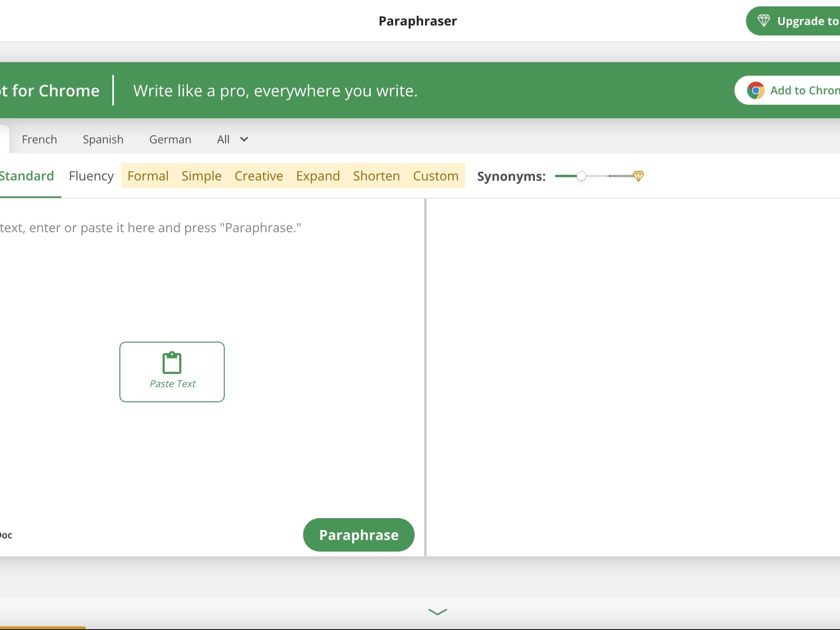The image size is (840, 630).
Task: Click the Paste Text button
Action: (x=172, y=372)
